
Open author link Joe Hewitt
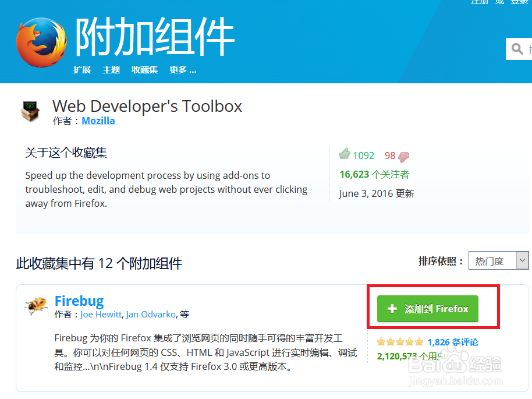[x=101, y=315]
